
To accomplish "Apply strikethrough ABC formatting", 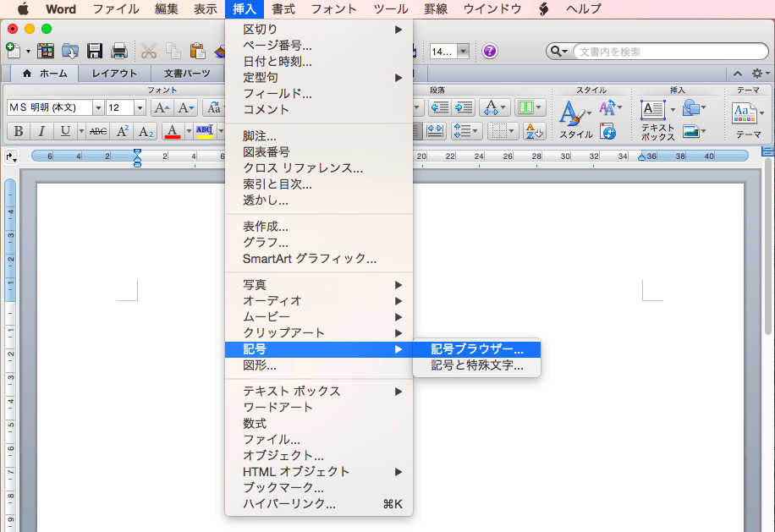I will click(98, 131).
